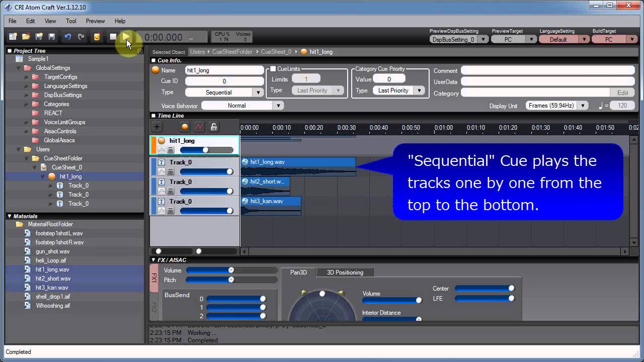Mute the track containing hit2_short.wav

(x=171, y=191)
